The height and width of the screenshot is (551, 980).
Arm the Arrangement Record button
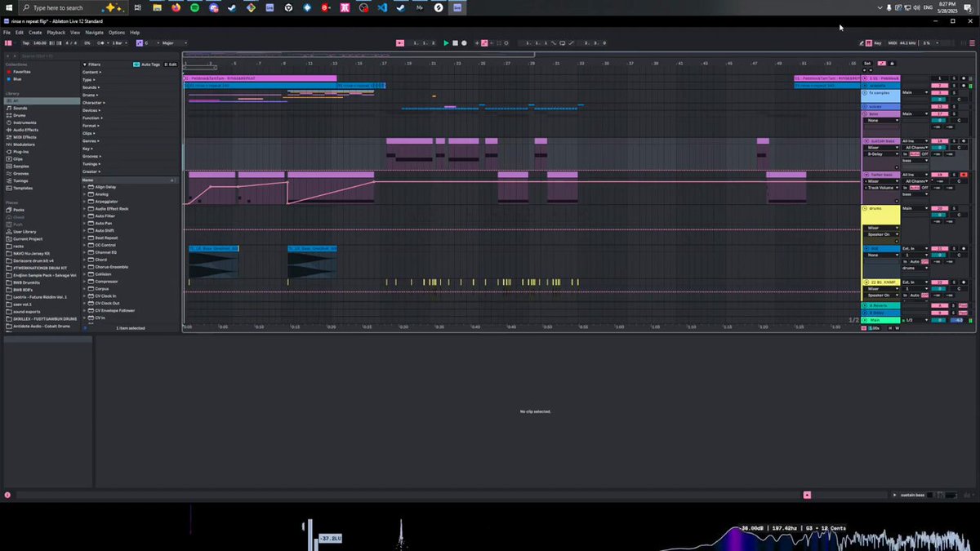[464, 42]
